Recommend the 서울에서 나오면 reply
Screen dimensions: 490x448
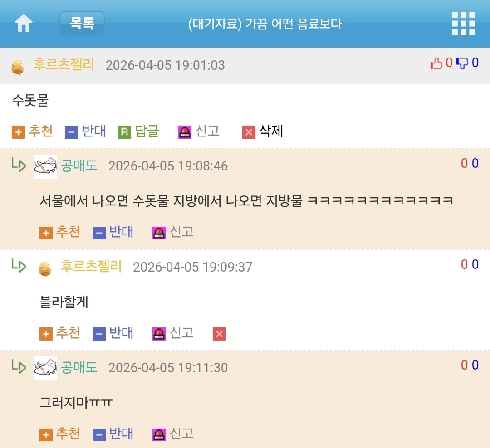pyautogui.click(x=60, y=232)
